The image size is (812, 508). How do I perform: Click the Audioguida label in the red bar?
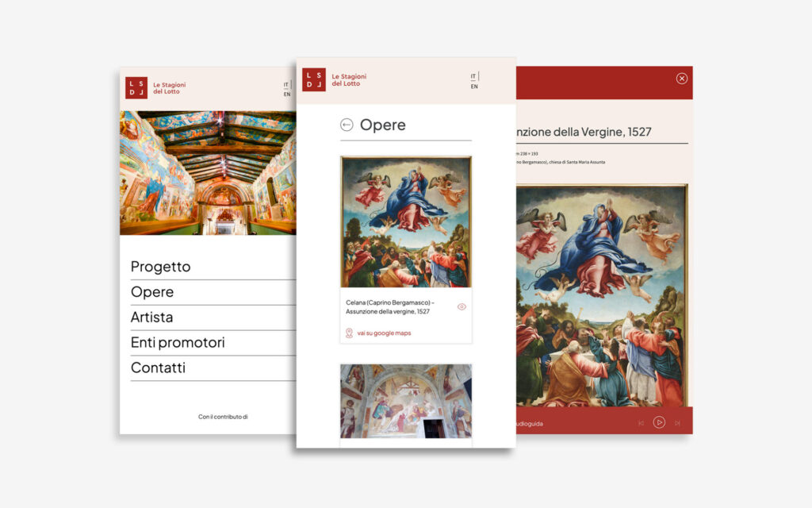pos(530,424)
